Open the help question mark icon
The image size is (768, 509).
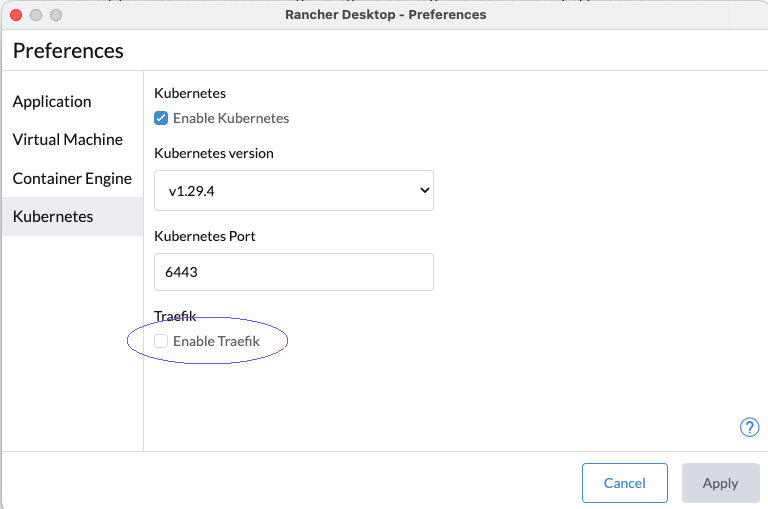click(x=749, y=427)
